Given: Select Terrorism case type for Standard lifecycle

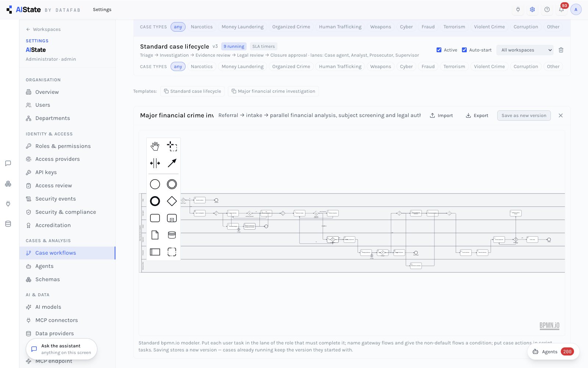Looking at the screenshot, I should coord(454,67).
